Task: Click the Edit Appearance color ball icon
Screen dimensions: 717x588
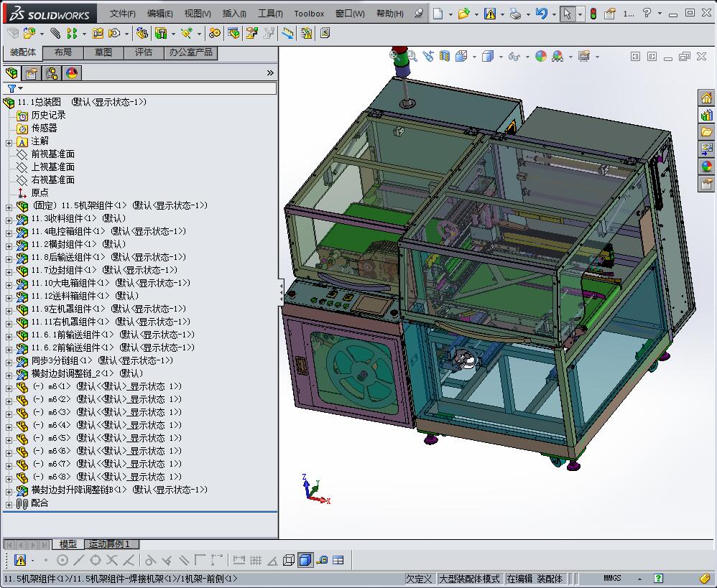Action: coord(541,56)
